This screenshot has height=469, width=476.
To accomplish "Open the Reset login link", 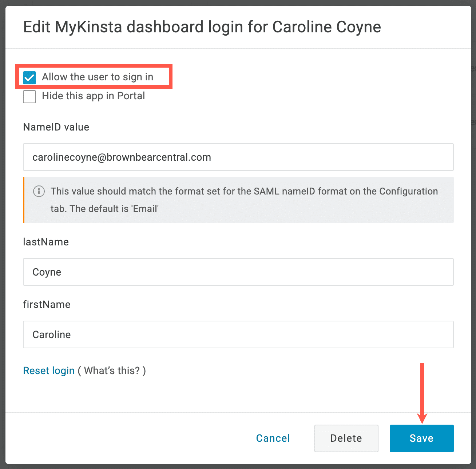I will 48,370.
